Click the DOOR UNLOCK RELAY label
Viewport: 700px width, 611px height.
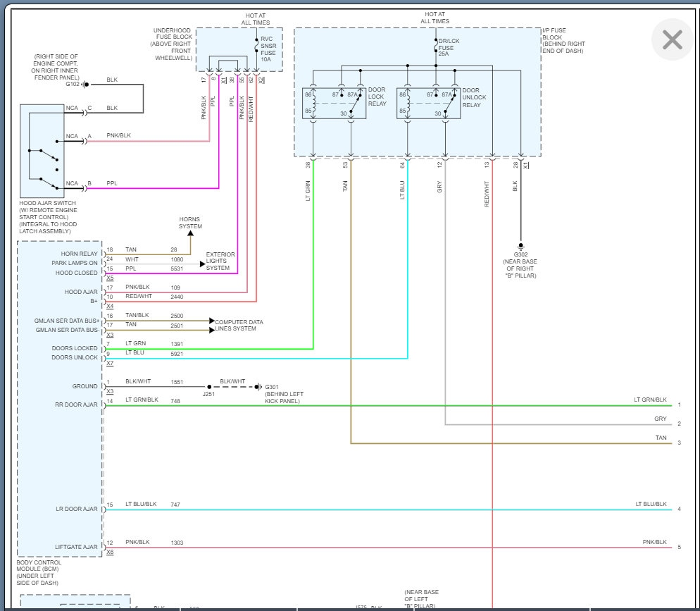click(x=474, y=97)
